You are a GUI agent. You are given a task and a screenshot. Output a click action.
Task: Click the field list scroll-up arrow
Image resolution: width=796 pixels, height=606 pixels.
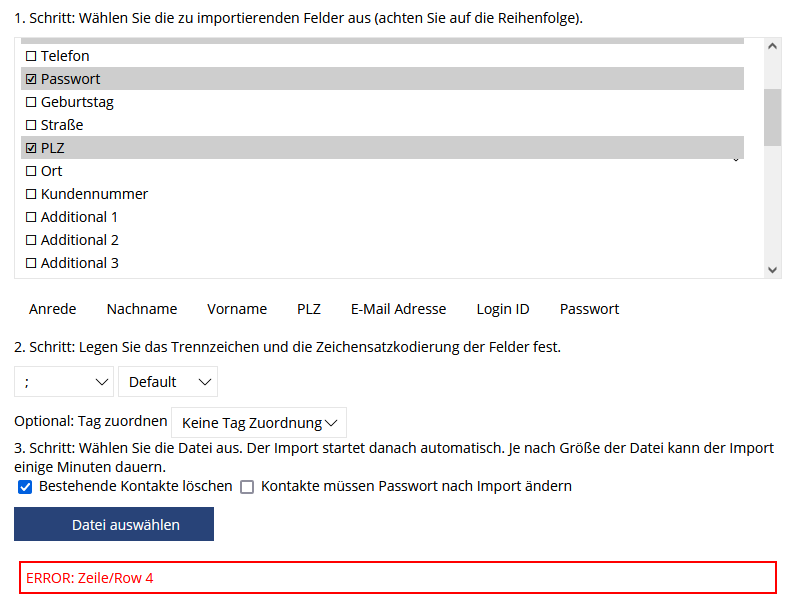pyautogui.click(x=773, y=46)
